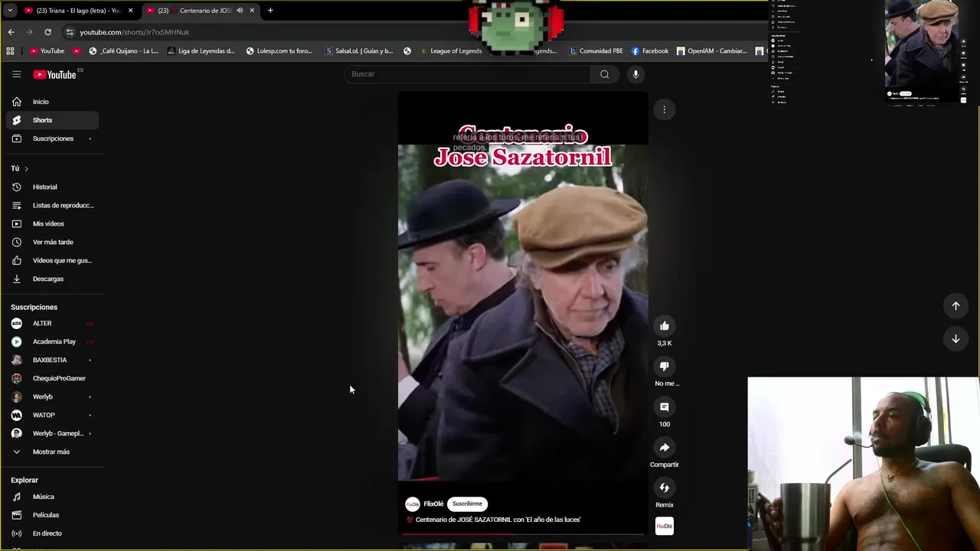Viewport: 980px width, 551px height.
Task: Click the Buscar search field
Action: 467,74
